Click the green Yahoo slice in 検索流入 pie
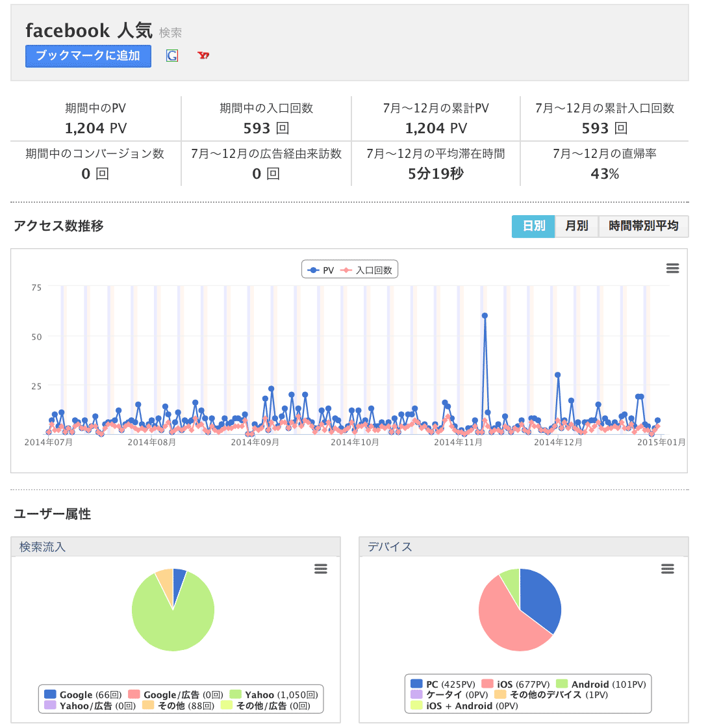This screenshot has height=728, width=708. [x=174, y=627]
